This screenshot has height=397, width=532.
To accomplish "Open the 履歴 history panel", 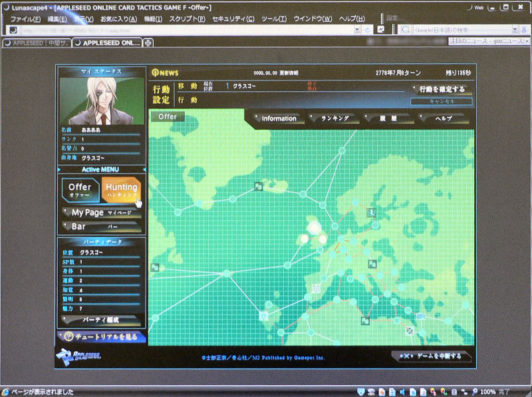I will tap(388, 118).
